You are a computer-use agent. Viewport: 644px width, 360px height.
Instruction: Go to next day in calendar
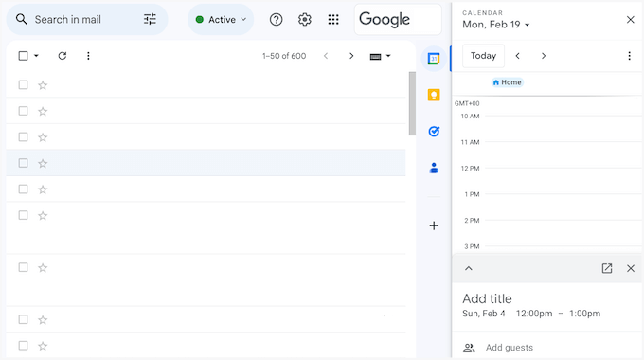(544, 56)
